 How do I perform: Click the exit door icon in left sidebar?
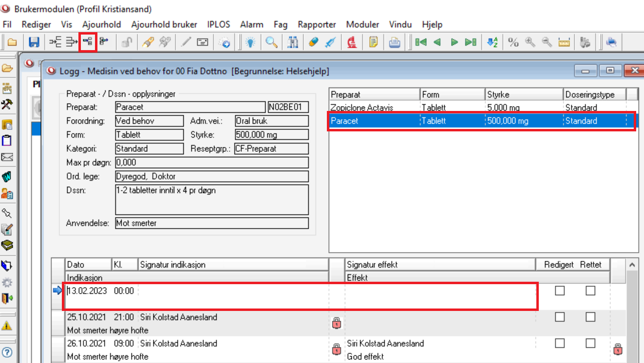click(7, 298)
